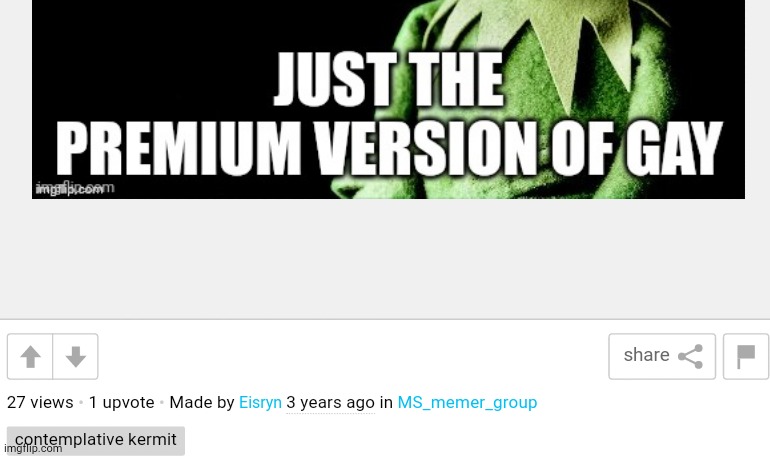Click the 'Made by' label
The width and height of the screenshot is (770, 457).
point(202,403)
